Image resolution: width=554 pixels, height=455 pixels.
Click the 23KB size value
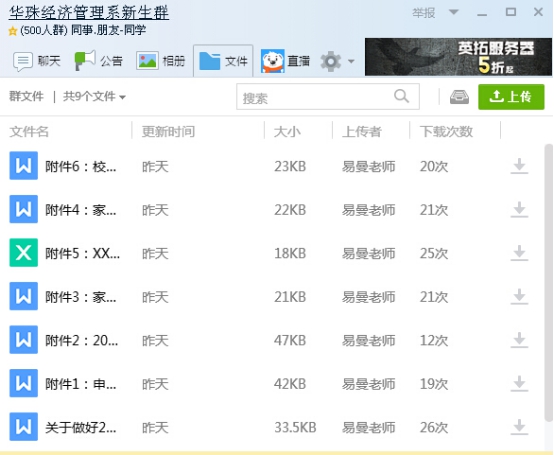290,166
